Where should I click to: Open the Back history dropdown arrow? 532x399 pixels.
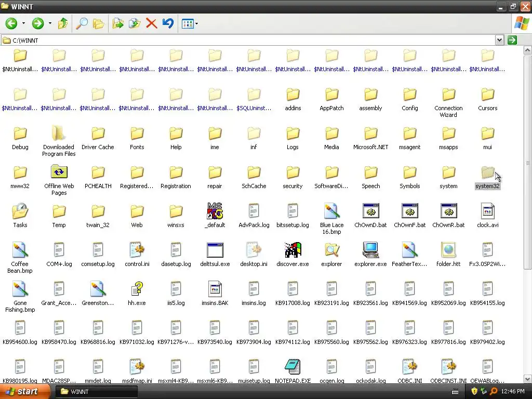point(23,23)
